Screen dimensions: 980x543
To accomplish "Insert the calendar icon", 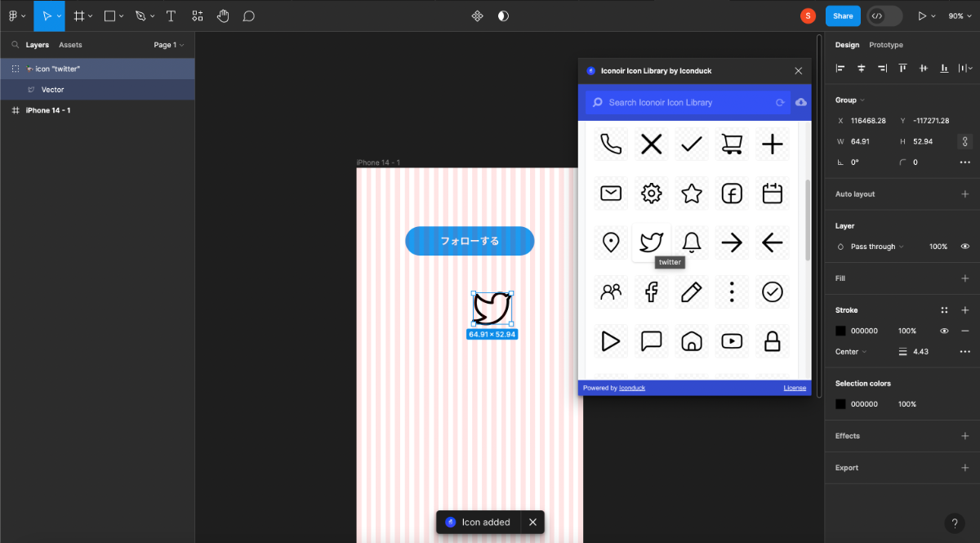I will point(772,194).
